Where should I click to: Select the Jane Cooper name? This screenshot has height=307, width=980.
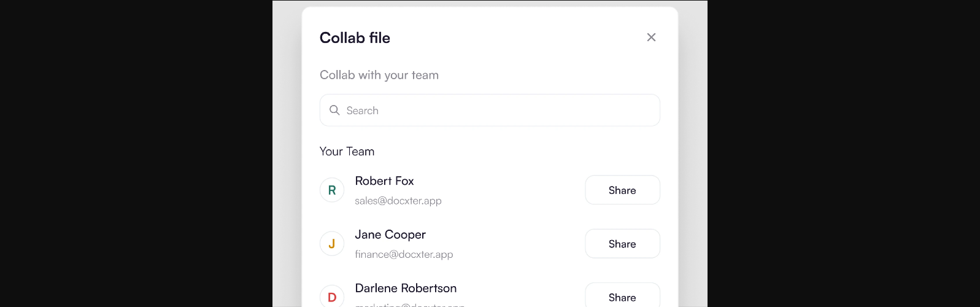click(x=390, y=235)
